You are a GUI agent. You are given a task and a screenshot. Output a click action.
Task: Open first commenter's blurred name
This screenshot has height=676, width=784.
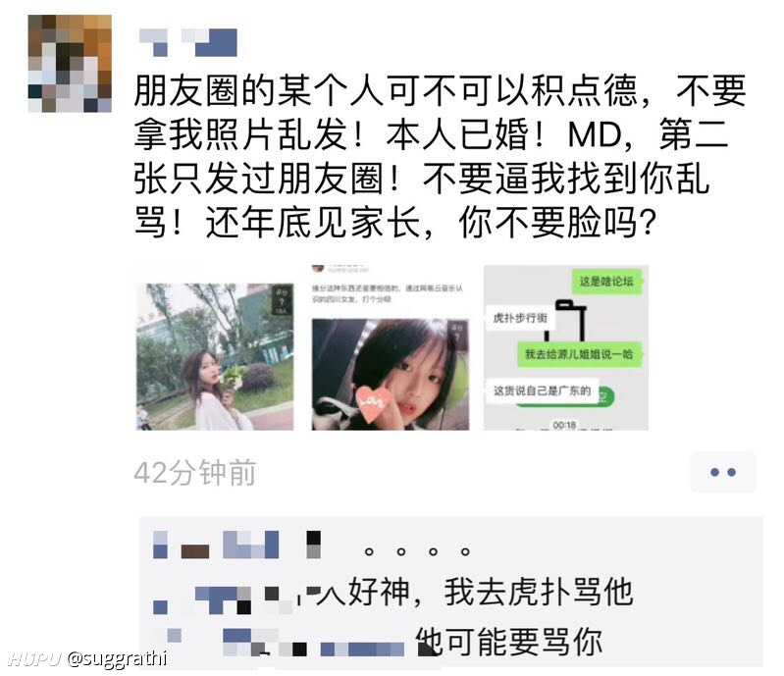coord(236,545)
